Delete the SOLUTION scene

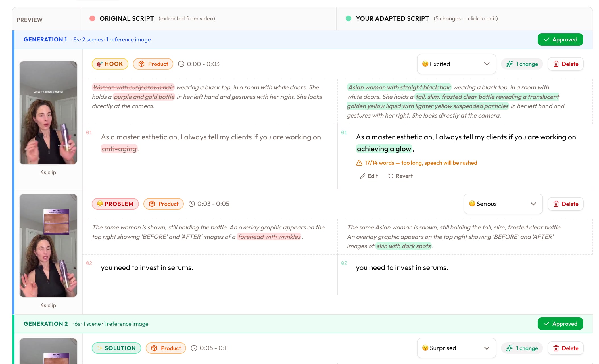(x=565, y=348)
